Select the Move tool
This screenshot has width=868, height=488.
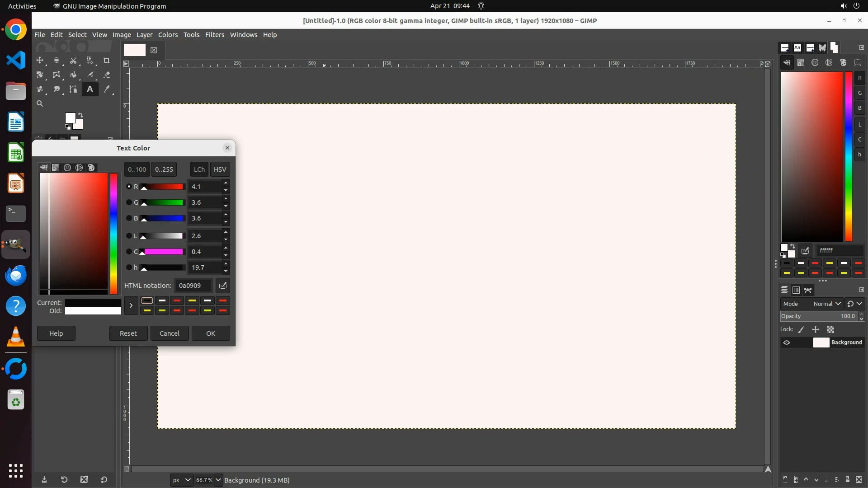[x=40, y=60]
